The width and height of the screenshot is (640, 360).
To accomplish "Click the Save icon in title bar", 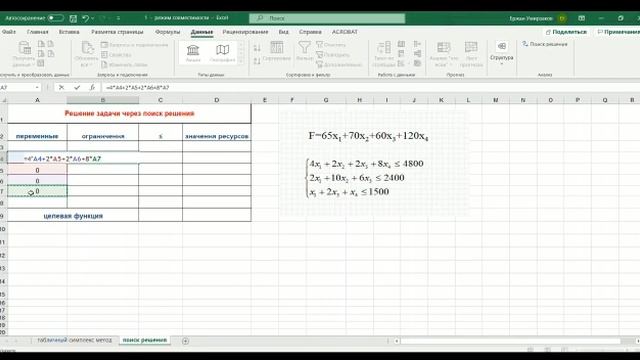I will (x=73, y=18).
